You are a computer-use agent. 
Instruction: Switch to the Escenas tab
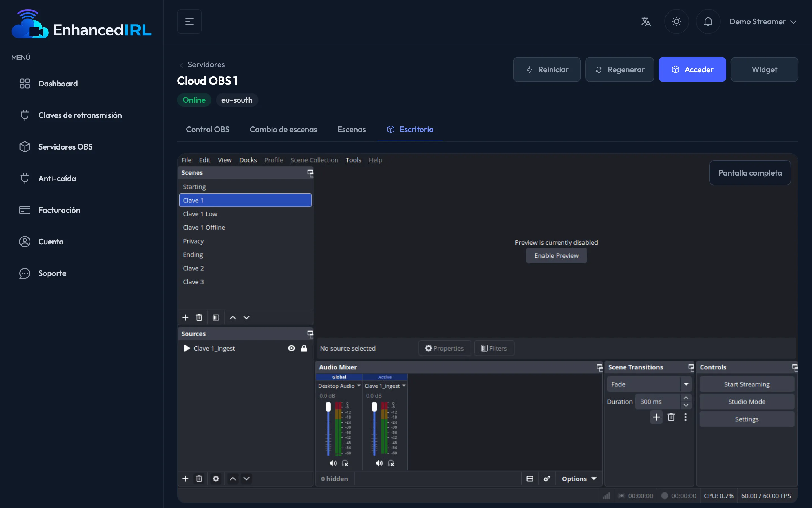[351, 129]
